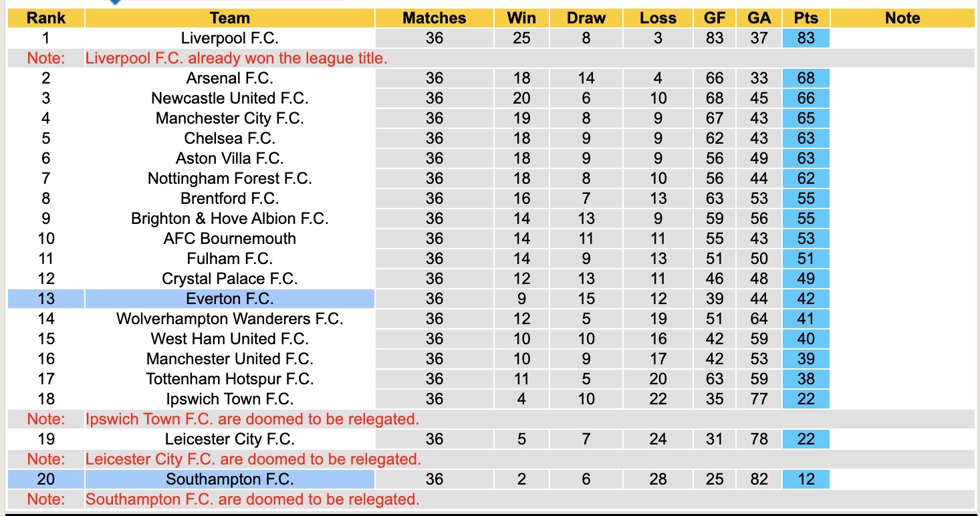Click the Southampton relegation note text
980x516 pixels.
pos(252,499)
